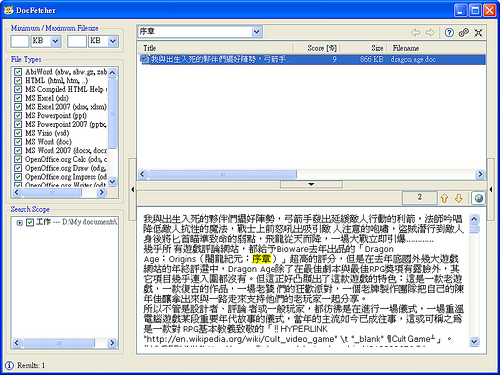Expand the 工作 folder tree node
The image size is (500, 375).
[20, 223]
